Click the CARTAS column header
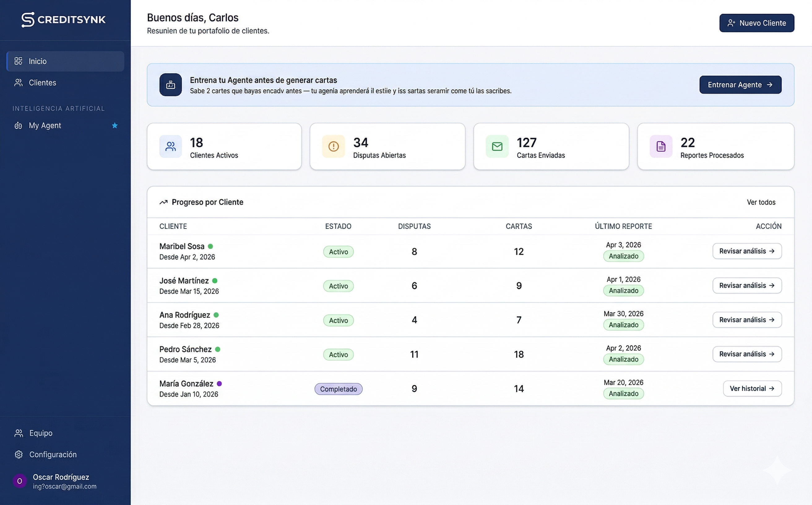Image resolution: width=812 pixels, height=505 pixels. coord(519,226)
